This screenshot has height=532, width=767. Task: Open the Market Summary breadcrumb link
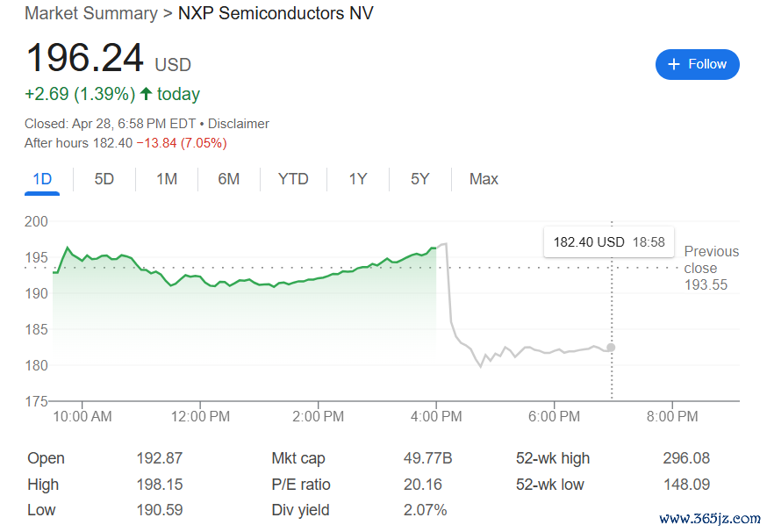pyautogui.click(x=91, y=14)
